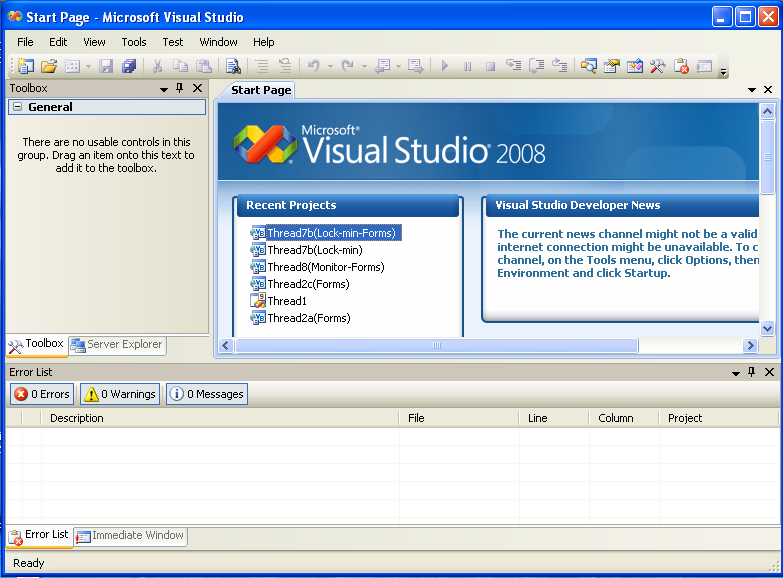
Task: Open the Navigate Backward dropdown arrow
Action: (398, 66)
